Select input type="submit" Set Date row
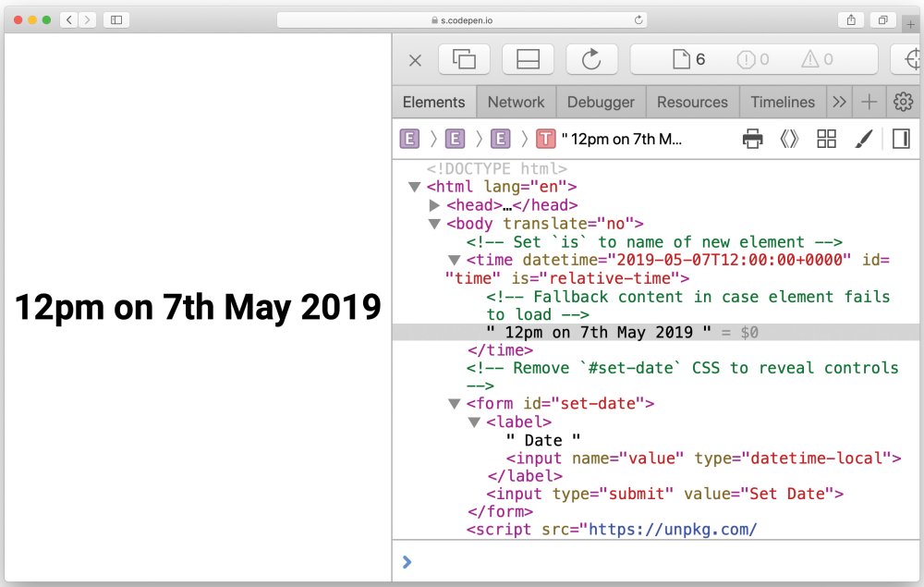The width and height of the screenshot is (924, 587). pyautogui.click(x=664, y=494)
